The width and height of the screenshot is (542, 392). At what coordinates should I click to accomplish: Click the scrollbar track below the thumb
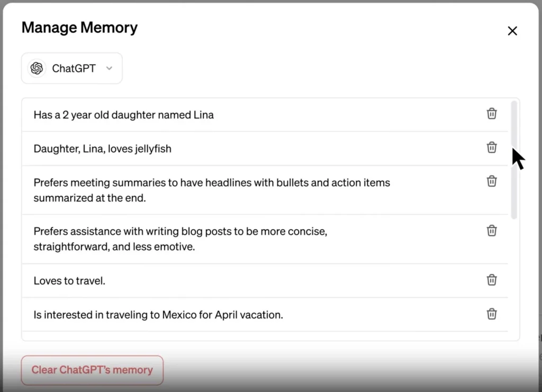(514, 275)
